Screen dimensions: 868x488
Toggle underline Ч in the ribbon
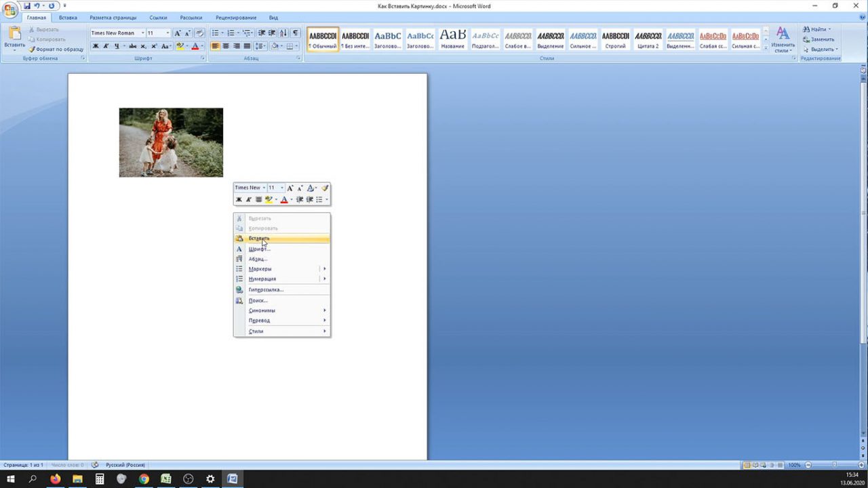(117, 46)
